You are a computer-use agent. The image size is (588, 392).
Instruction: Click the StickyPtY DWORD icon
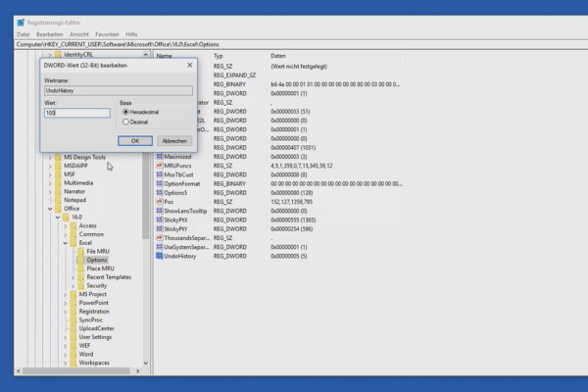point(160,228)
